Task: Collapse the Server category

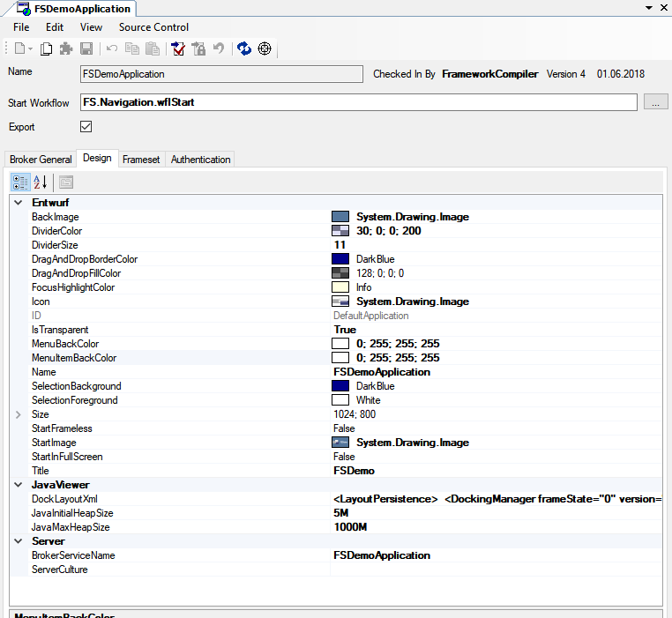Action: [19, 541]
